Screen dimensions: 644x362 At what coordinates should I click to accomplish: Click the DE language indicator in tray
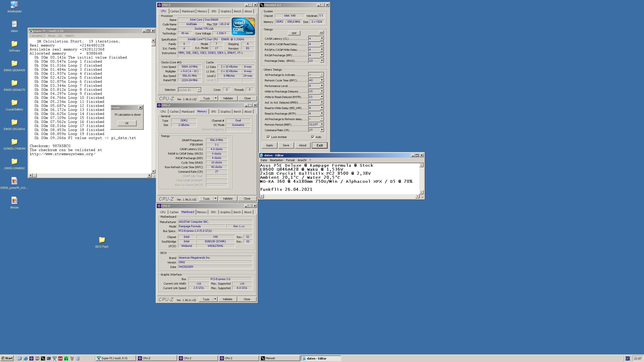627,358
